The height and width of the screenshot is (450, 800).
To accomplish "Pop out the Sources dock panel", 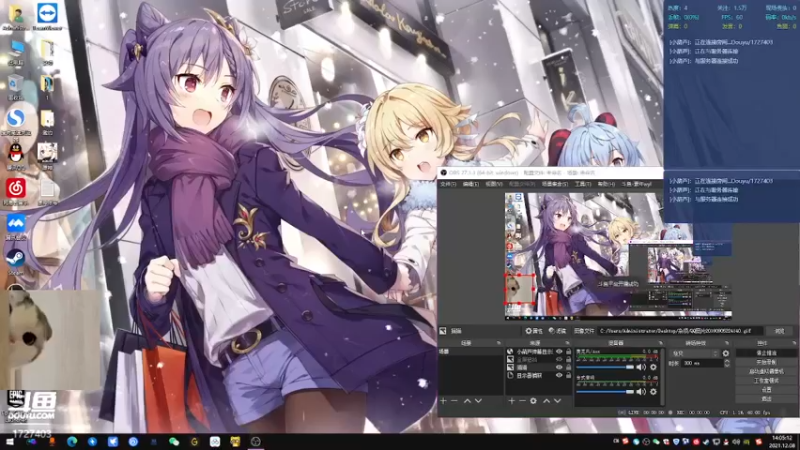I will click(x=567, y=343).
